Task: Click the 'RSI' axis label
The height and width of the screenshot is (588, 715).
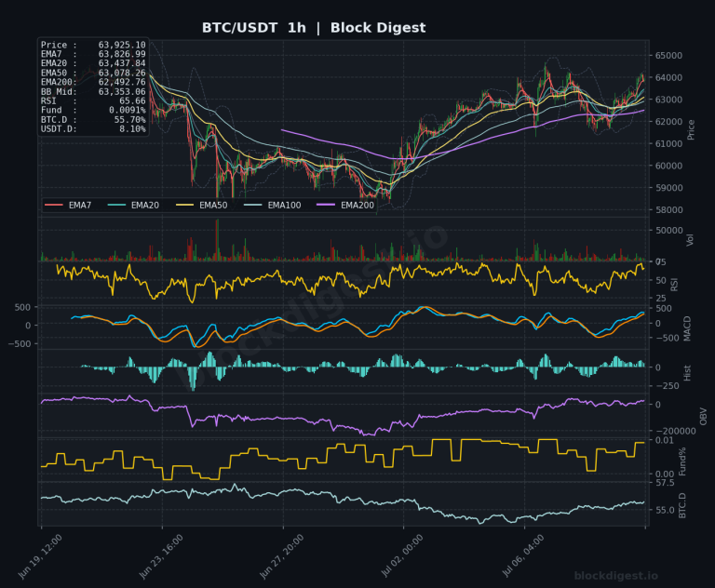Action: click(674, 285)
